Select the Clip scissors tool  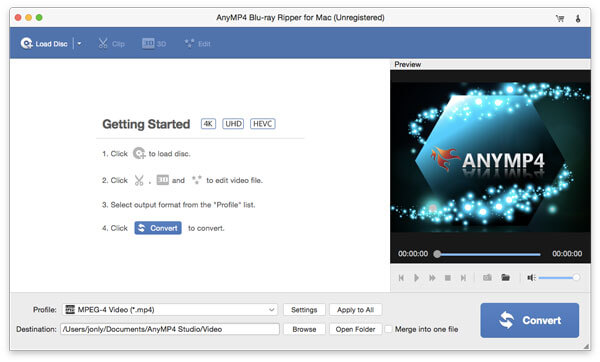coord(111,44)
